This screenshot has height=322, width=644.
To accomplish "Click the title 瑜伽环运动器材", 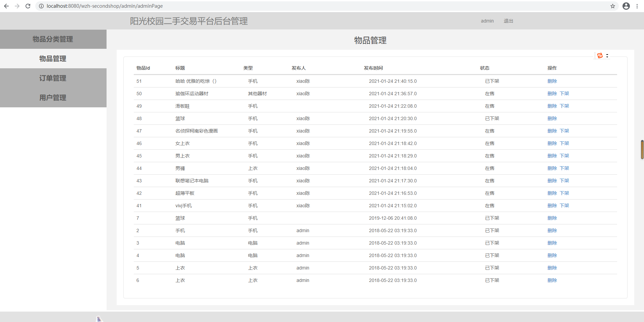I will click(x=192, y=94).
